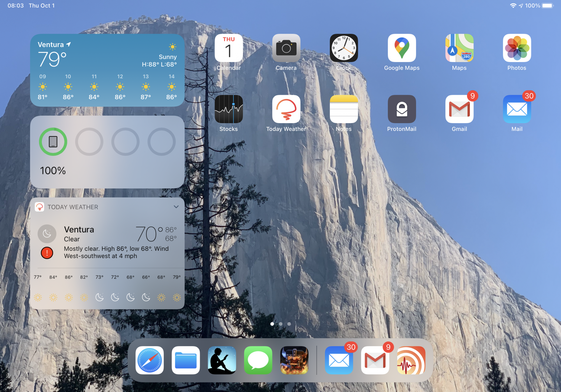Open Gmail on the home screen

pyautogui.click(x=459, y=109)
